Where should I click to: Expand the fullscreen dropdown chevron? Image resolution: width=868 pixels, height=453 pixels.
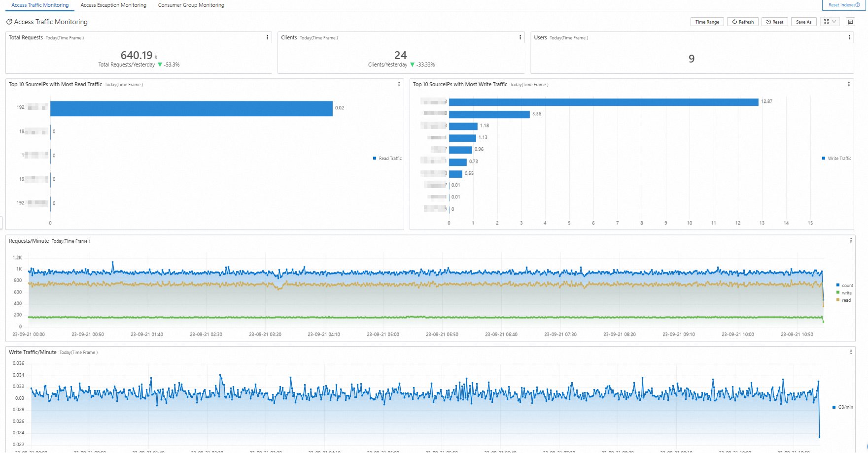[834, 22]
